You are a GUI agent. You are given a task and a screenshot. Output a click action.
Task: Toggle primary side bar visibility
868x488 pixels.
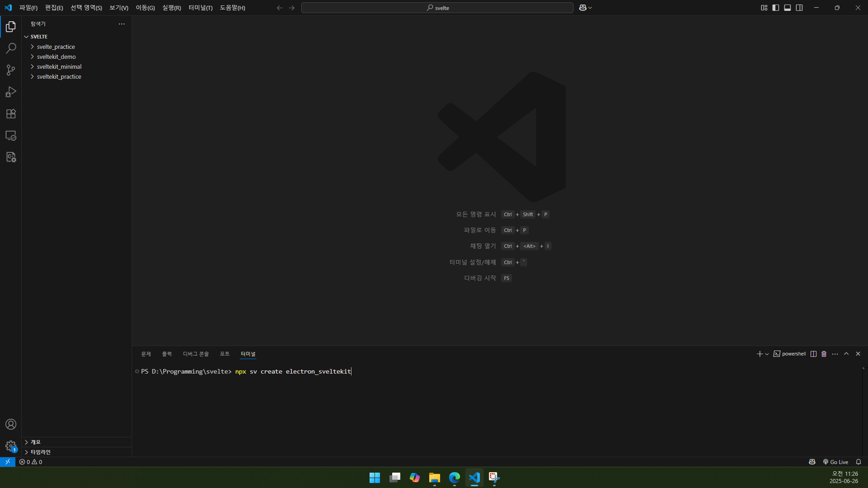point(776,8)
